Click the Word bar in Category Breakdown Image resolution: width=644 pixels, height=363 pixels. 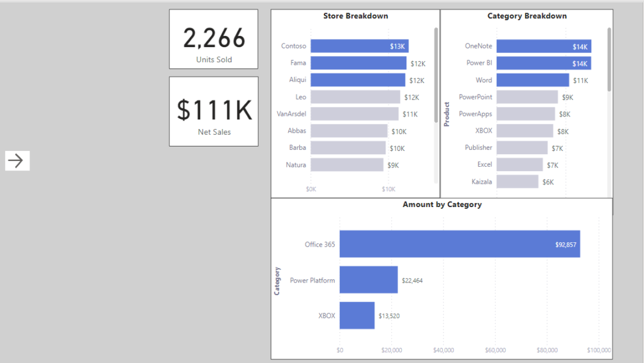pyautogui.click(x=535, y=80)
